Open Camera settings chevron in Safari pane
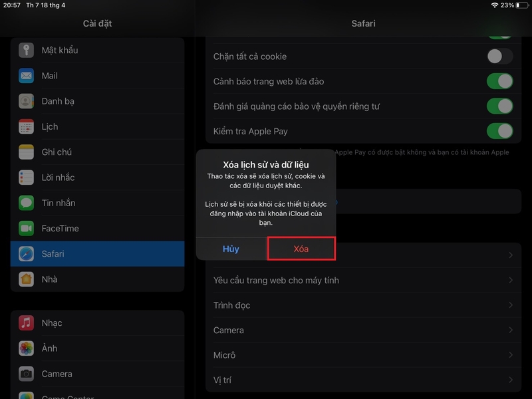Image resolution: width=532 pixels, height=399 pixels. 511,330
